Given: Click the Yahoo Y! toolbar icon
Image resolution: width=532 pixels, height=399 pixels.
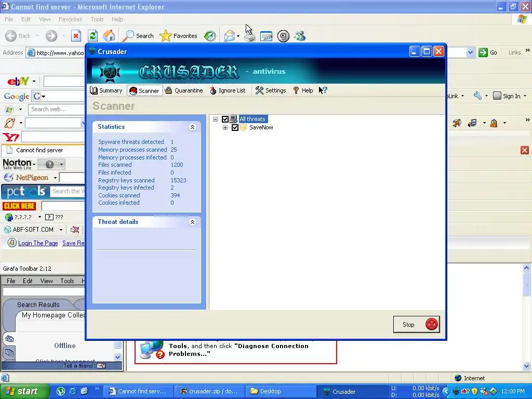Looking at the screenshot, I should pos(11,137).
